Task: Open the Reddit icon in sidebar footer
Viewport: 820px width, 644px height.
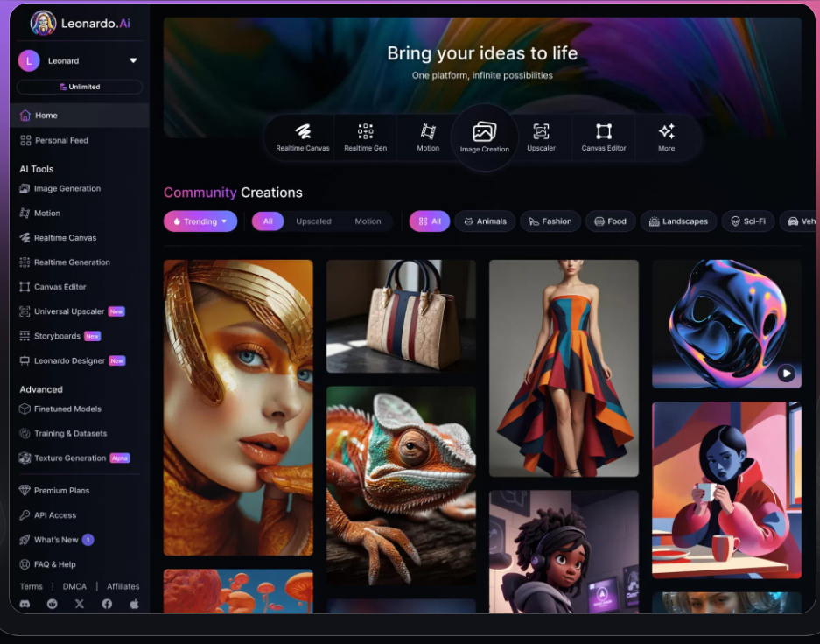Action: (53, 604)
